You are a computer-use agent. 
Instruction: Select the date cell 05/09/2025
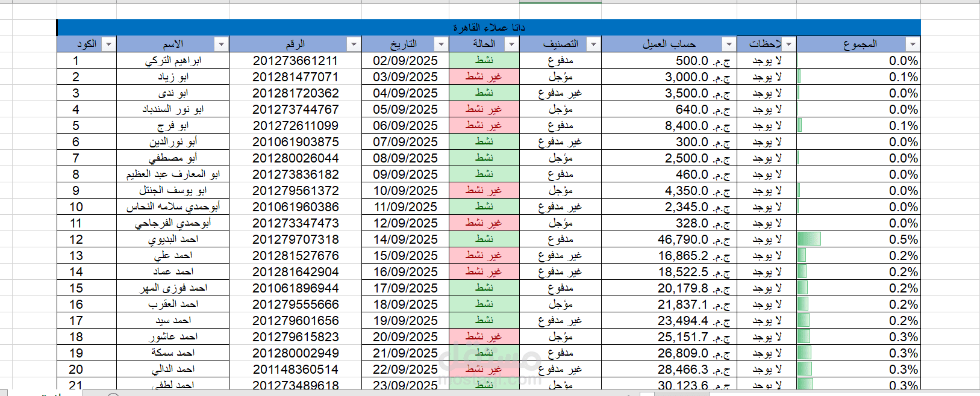(x=405, y=110)
